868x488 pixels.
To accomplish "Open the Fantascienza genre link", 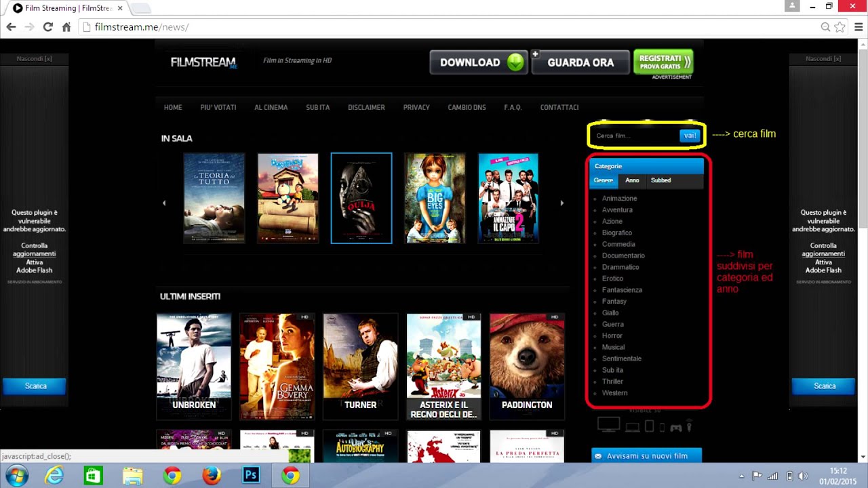I will pos(622,290).
